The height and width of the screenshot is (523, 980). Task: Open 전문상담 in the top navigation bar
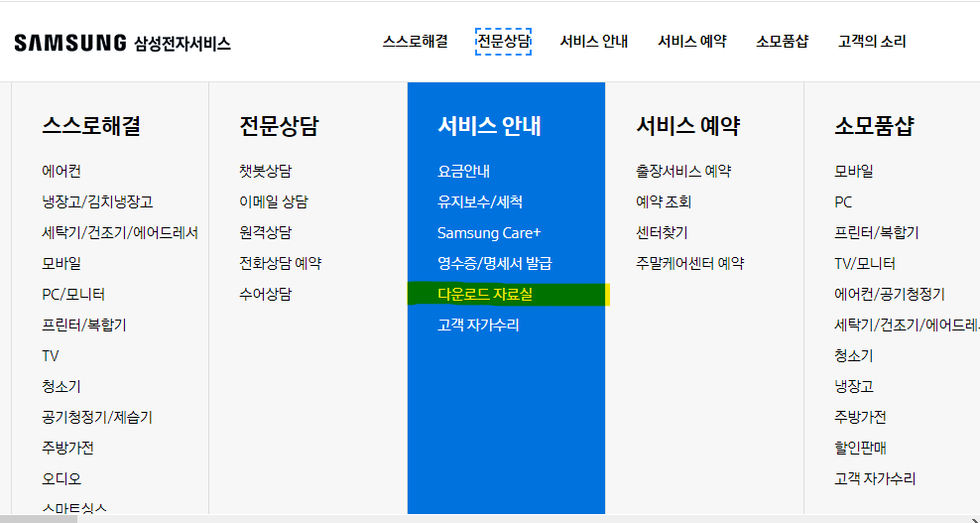coord(503,42)
